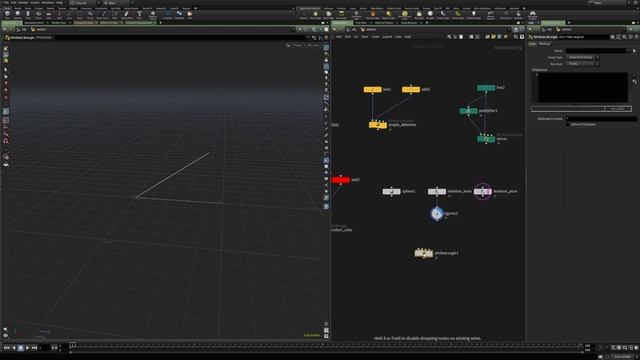Select the Environment Light shelf tool
640x360 pixels.
(x=404, y=15)
